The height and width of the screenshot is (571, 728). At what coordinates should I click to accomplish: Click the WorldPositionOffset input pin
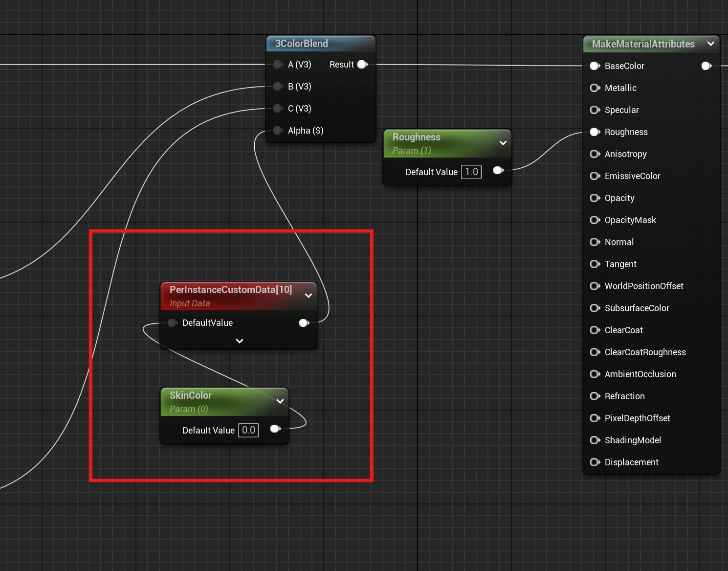[595, 286]
